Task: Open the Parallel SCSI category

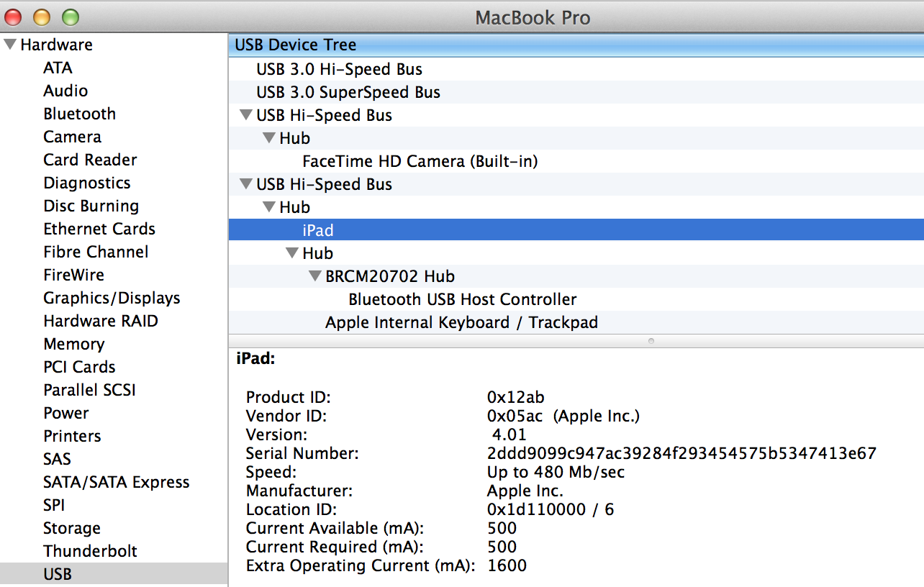Action: tap(89, 390)
